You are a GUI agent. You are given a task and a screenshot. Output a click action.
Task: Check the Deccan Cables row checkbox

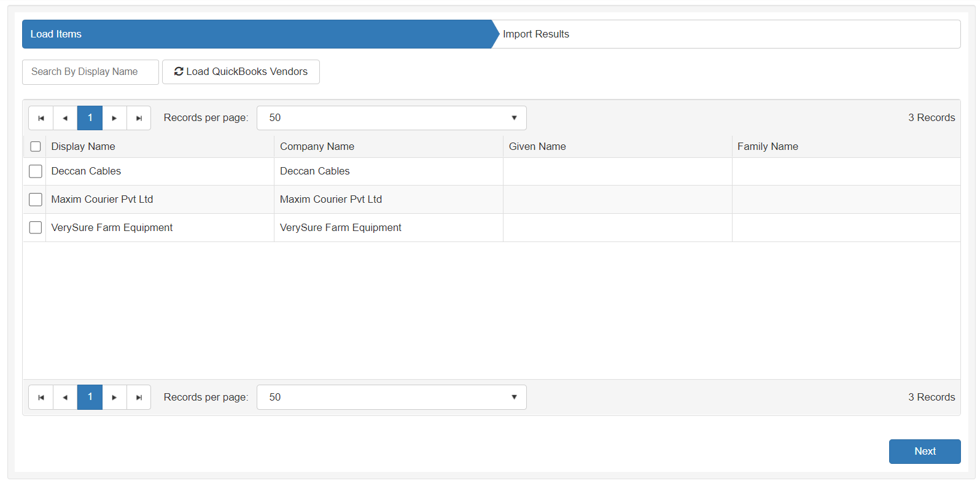tap(36, 171)
